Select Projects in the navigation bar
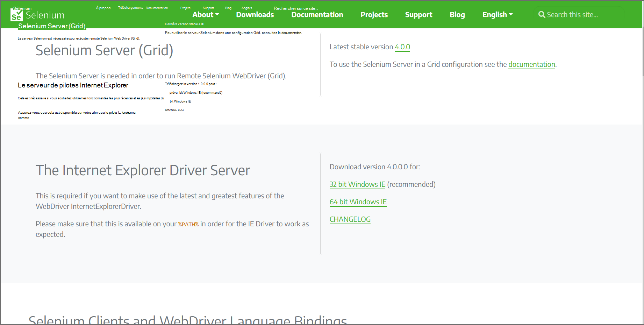 tap(374, 14)
